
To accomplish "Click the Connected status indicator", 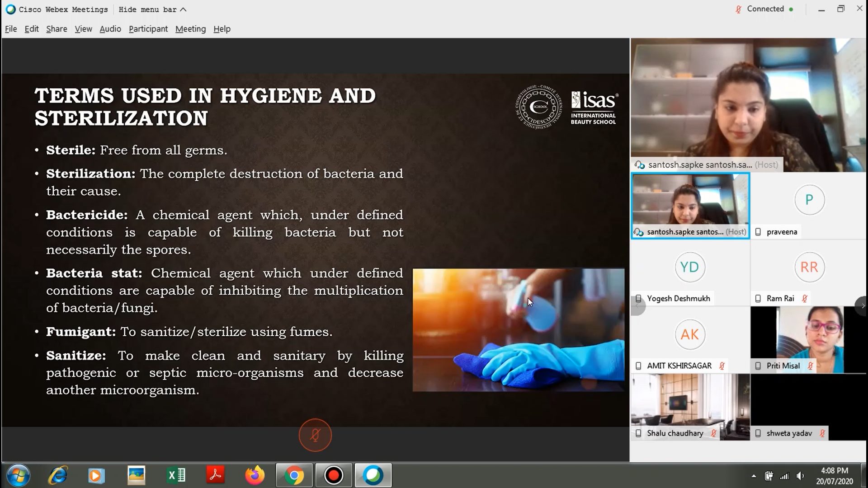I will pos(765,9).
